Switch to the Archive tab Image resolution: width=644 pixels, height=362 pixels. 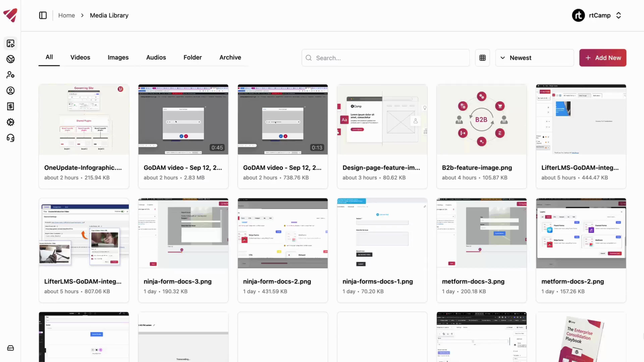230,57
